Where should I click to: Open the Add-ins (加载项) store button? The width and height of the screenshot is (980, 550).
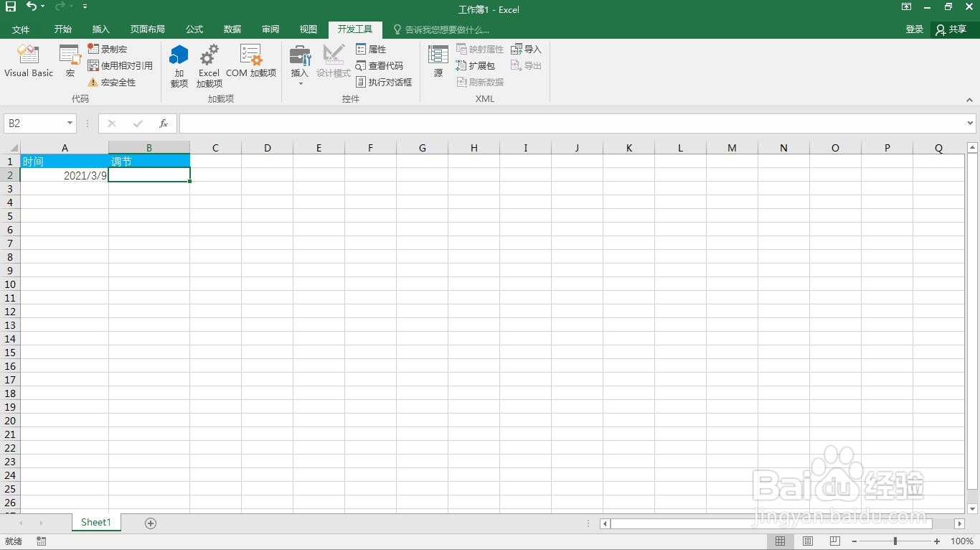(x=179, y=66)
